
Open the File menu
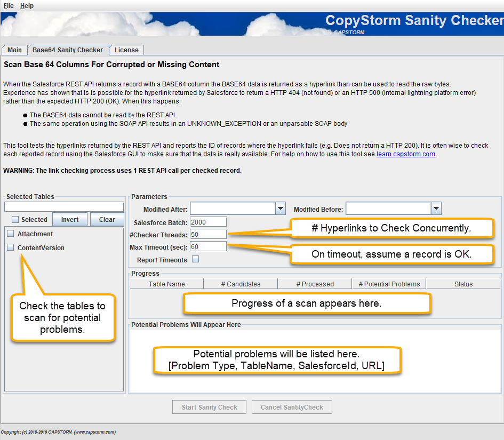[x=9, y=6]
